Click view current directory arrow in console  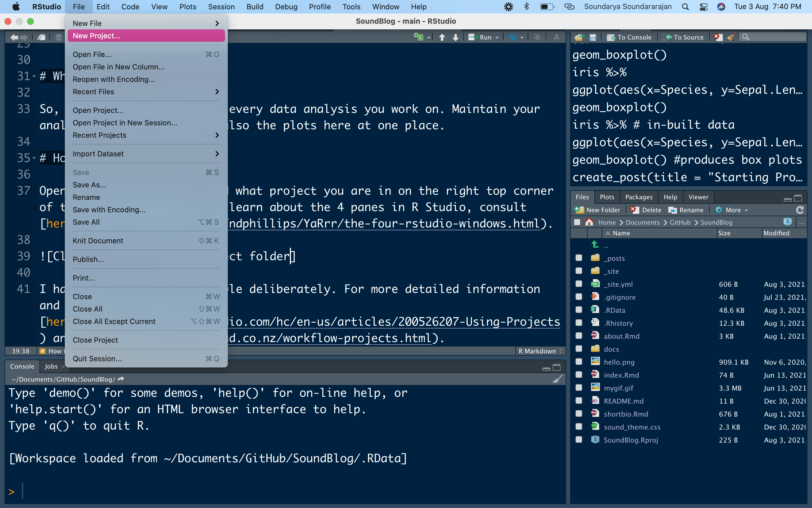point(121,379)
